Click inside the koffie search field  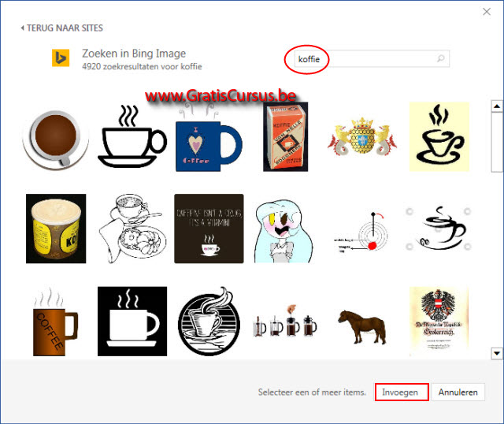pyautogui.click(x=365, y=59)
